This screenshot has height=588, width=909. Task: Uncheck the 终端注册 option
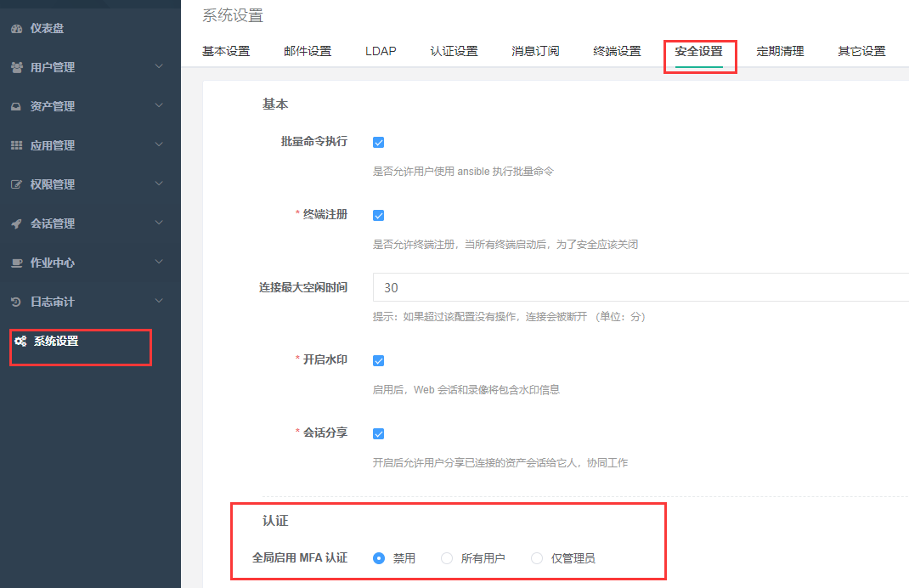pos(378,215)
